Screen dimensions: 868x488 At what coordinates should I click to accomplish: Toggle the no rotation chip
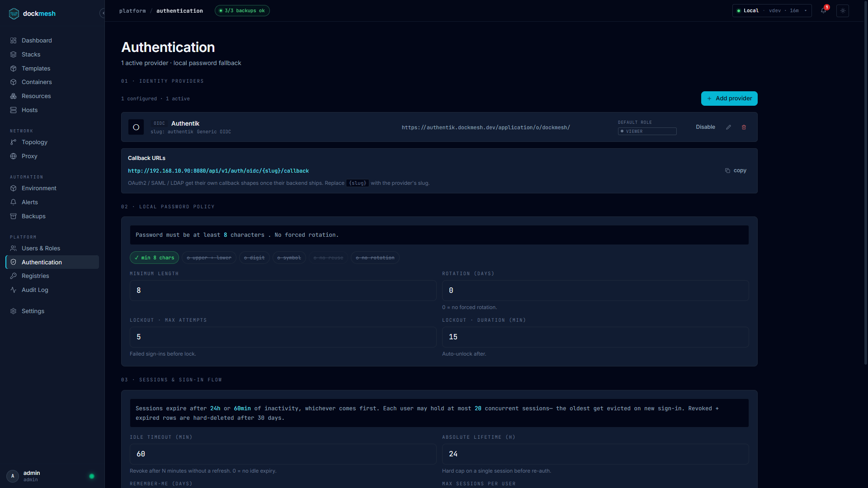tap(375, 258)
